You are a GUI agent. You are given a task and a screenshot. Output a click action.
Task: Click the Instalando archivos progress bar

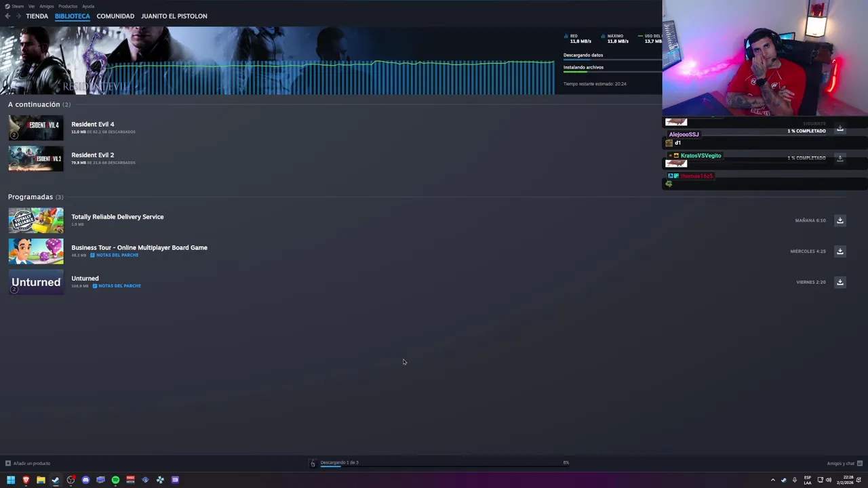612,72
